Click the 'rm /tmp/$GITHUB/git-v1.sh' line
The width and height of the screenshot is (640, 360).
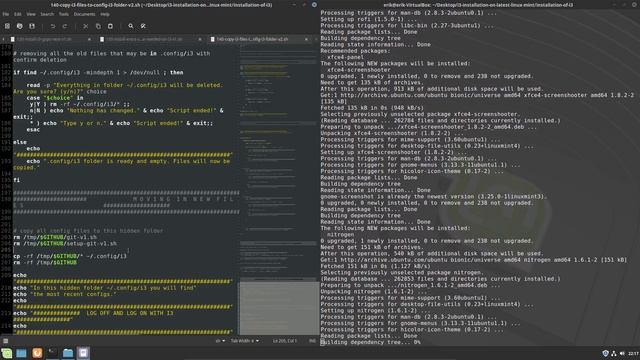pos(55,237)
